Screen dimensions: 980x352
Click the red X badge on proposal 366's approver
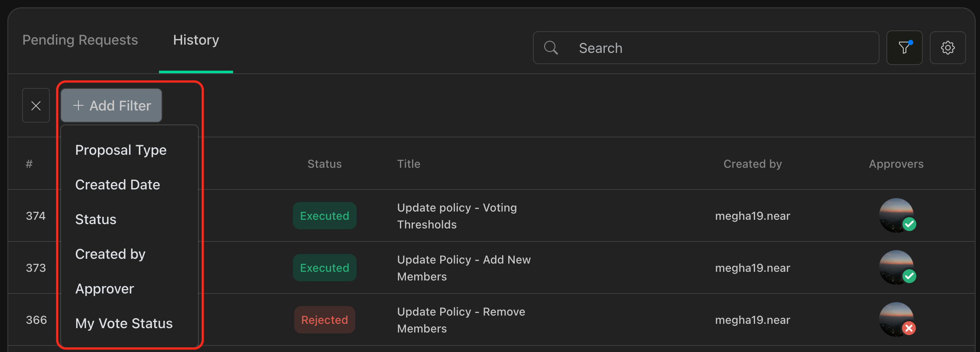(x=909, y=328)
